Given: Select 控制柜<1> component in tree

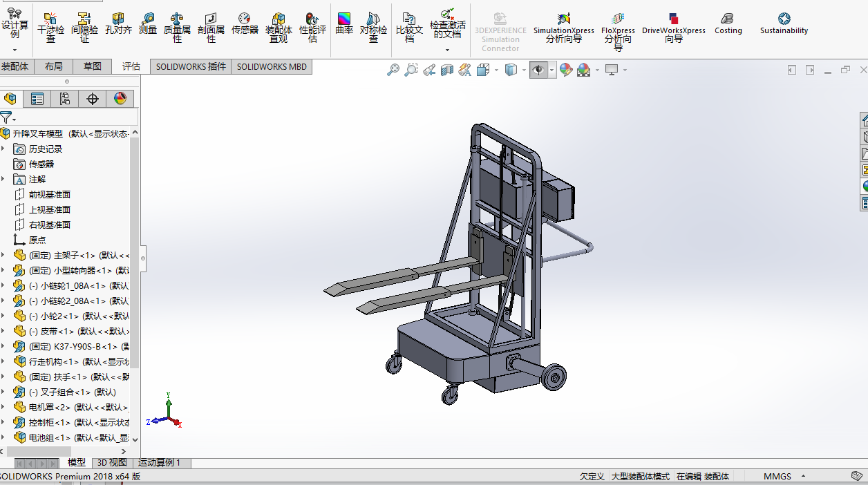Looking at the screenshot, I should point(72,422).
